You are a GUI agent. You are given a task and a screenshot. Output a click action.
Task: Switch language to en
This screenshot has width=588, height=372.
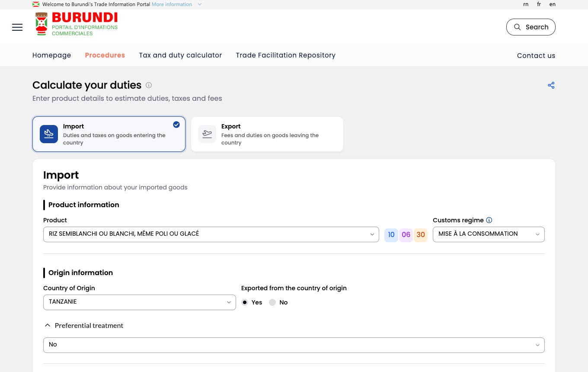[x=553, y=4]
